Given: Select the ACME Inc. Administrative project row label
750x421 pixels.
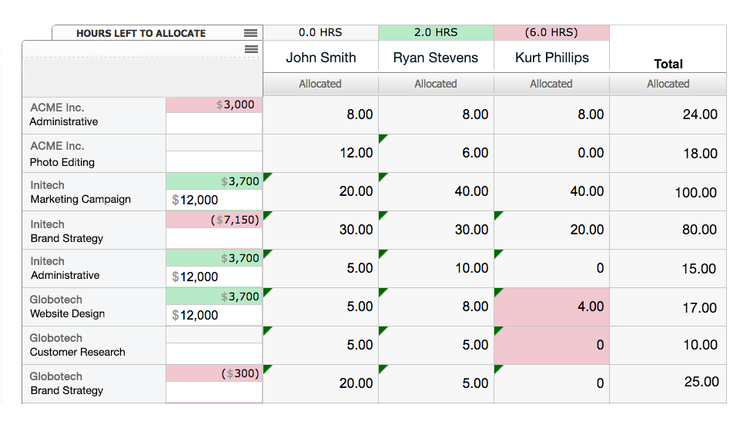Looking at the screenshot, I should pos(93,114).
